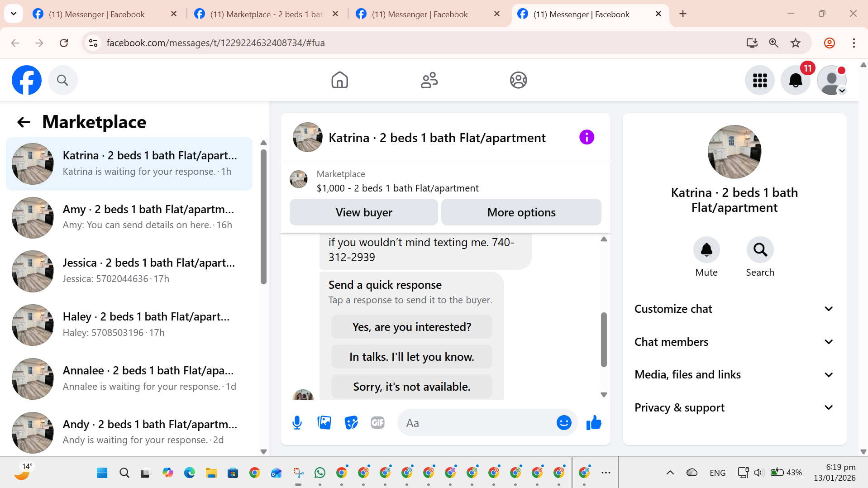The width and height of the screenshot is (868, 488).
Task: Open WhatsApp from the taskbar
Action: (320, 473)
